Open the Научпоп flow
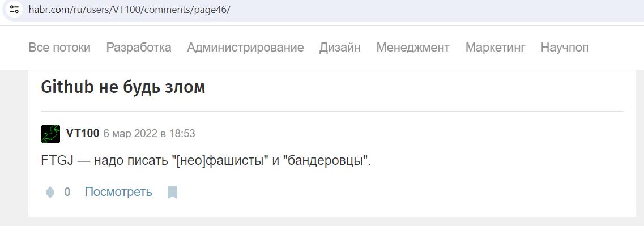Screen dimensions: 644x226 pyautogui.click(x=565, y=47)
